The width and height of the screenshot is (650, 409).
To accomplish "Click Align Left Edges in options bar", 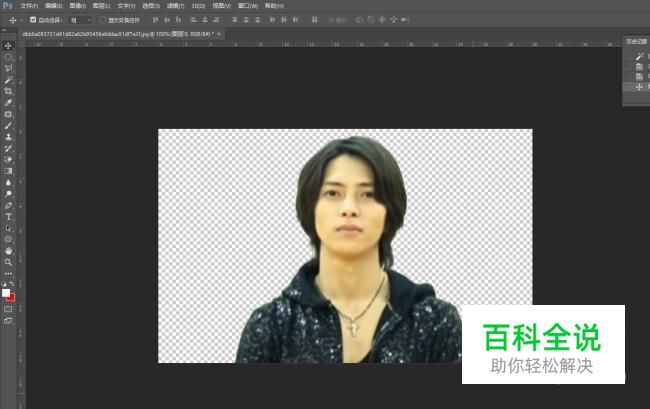I will (193, 19).
